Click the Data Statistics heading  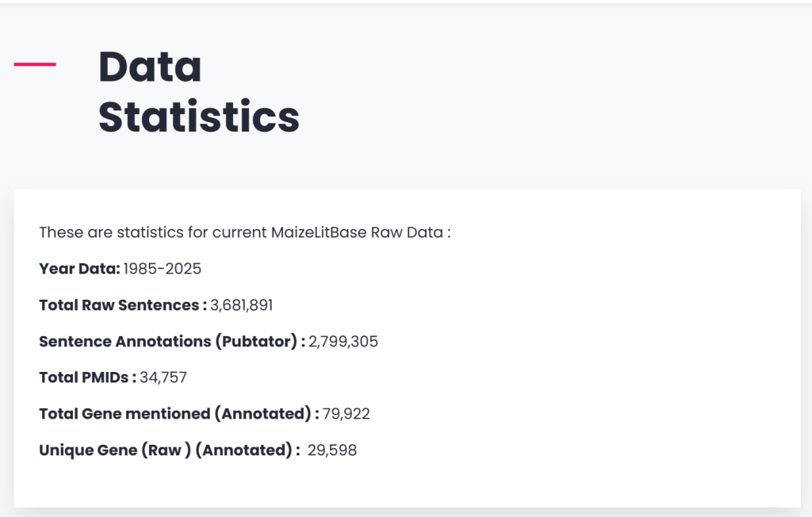[198, 91]
